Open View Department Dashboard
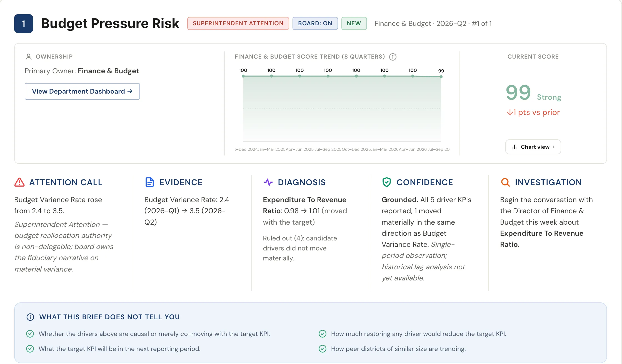The image size is (622, 364). (82, 91)
